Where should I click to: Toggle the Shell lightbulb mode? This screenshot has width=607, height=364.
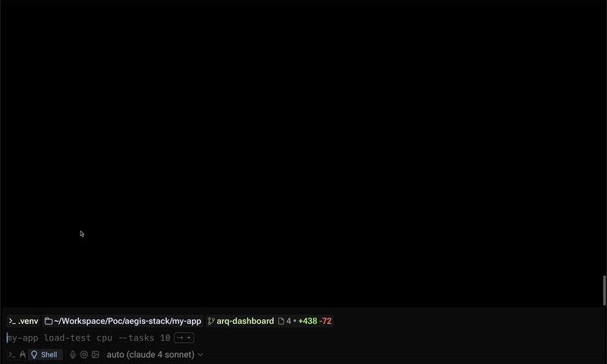click(x=45, y=355)
